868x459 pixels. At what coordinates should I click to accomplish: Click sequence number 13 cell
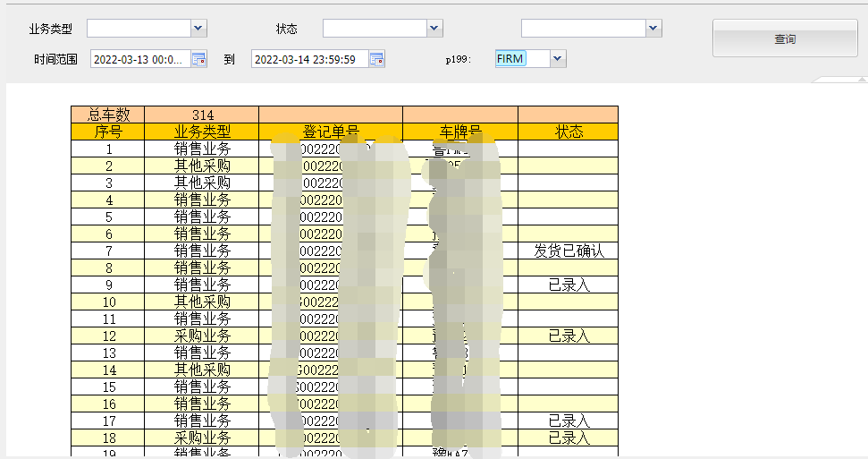(x=108, y=353)
